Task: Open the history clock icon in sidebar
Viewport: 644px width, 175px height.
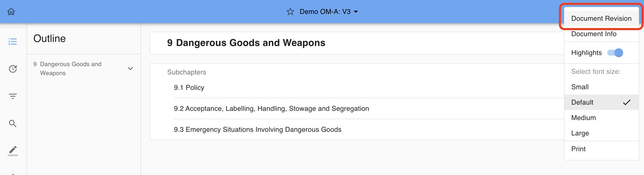Action: coord(13,69)
